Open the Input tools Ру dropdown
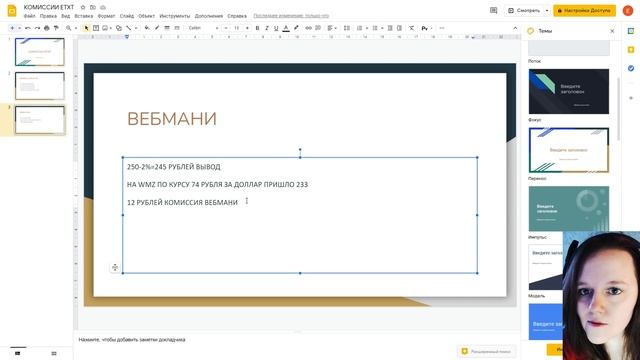 click(427, 28)
